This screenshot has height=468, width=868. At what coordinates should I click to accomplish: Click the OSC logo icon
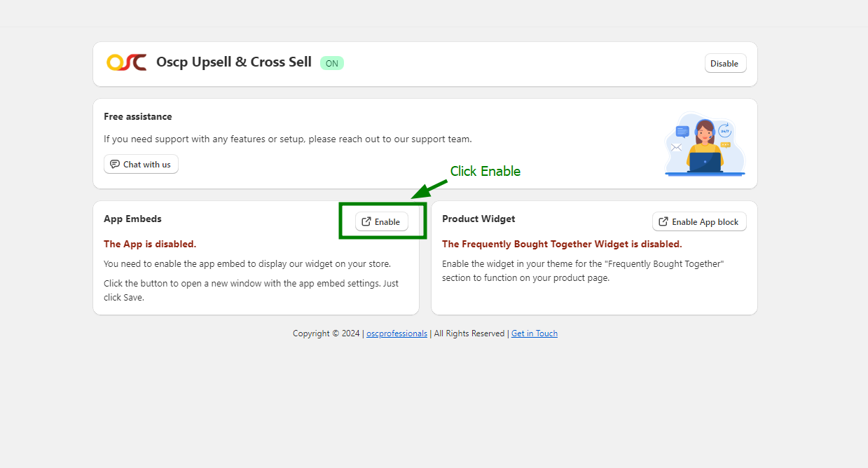(127, 63)
